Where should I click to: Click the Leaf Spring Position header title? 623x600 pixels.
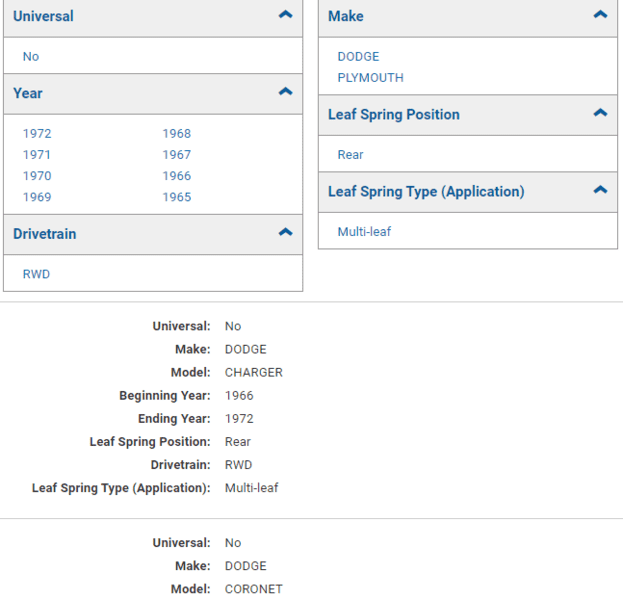click(x=394, y=114)
